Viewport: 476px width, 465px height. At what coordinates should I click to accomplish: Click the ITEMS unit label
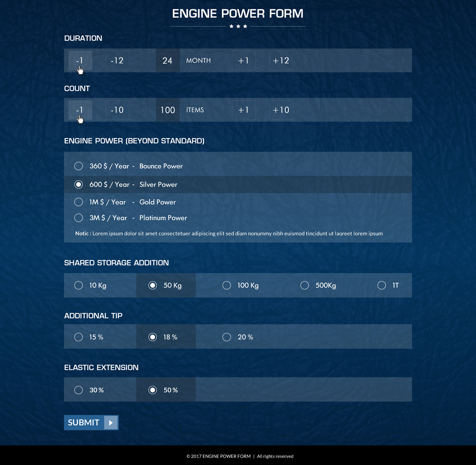[195, 110]
